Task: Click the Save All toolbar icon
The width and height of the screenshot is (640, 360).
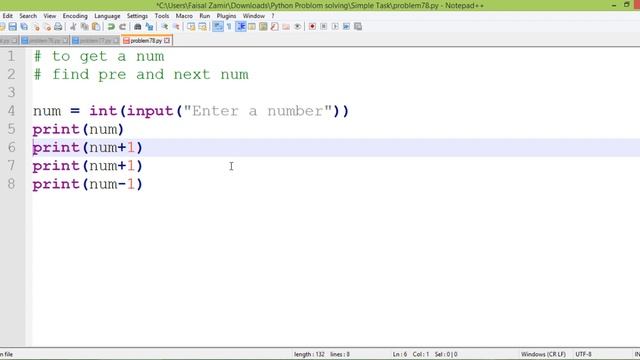Action: tap(24, 27)
